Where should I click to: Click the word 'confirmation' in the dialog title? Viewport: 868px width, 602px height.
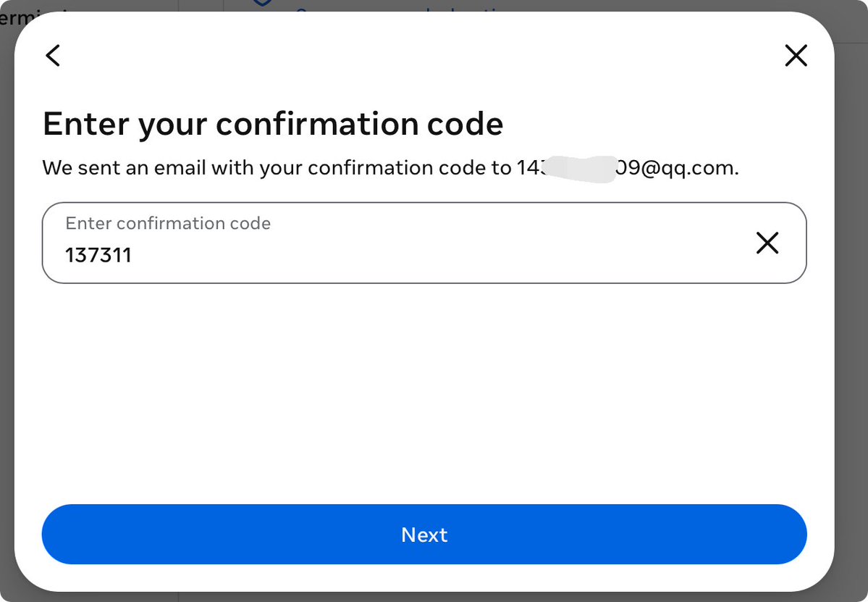(316, 124)
